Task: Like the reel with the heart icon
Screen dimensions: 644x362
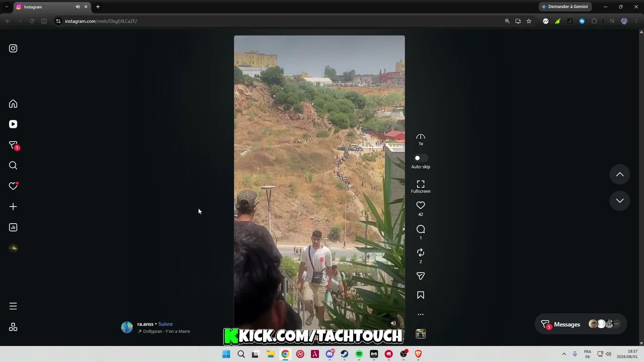Action: point(421,205)
